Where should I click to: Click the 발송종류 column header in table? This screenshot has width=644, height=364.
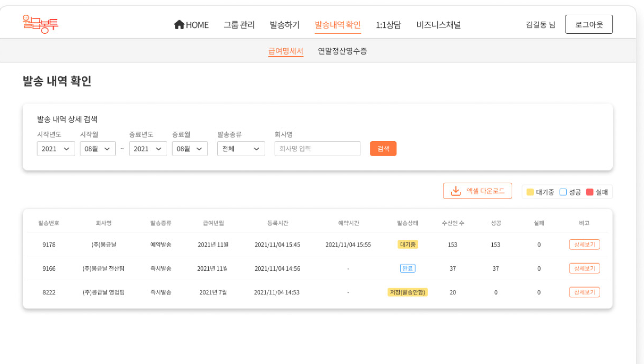pos(161,223)
